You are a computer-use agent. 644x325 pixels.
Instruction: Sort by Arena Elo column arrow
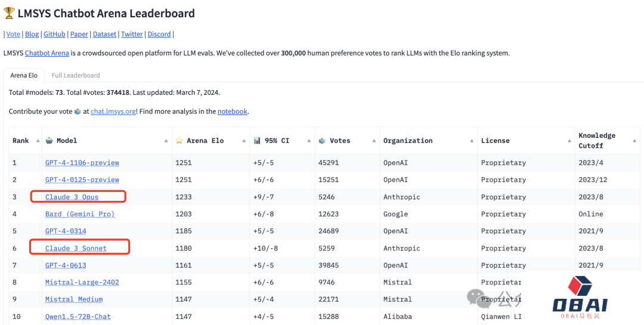[244, 141]
